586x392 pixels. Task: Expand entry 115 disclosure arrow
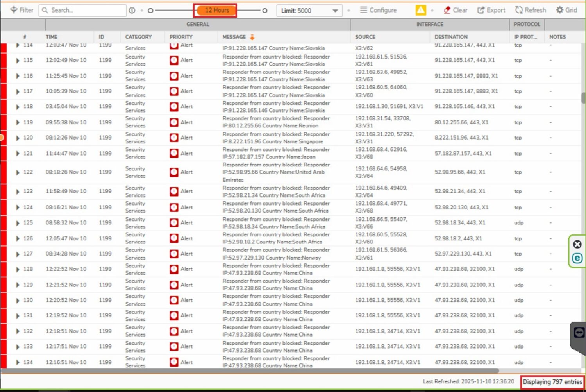(x=18, y=61)
